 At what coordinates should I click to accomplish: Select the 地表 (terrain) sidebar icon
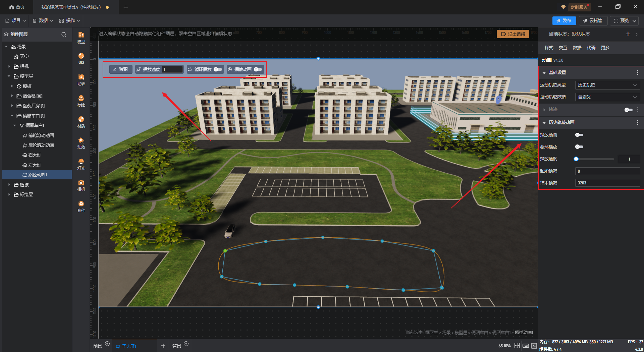81,79
